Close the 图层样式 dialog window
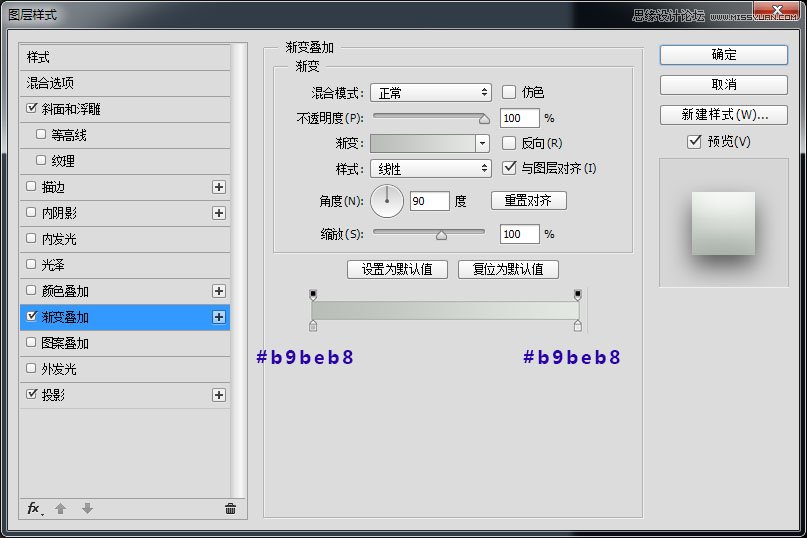The width and height of the screenshot is (807, 538). tap(777, 10)
